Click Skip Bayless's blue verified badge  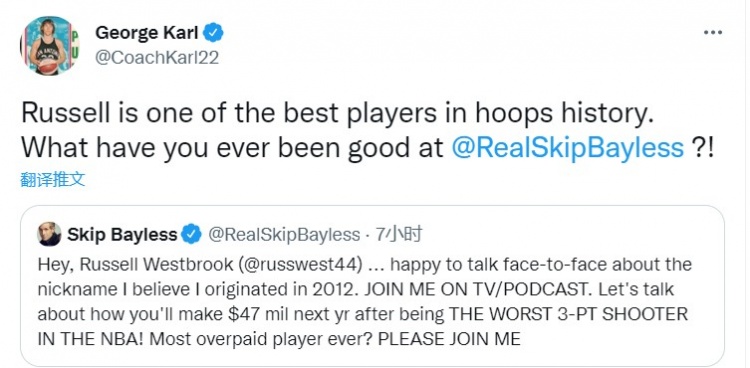(192, 234)
